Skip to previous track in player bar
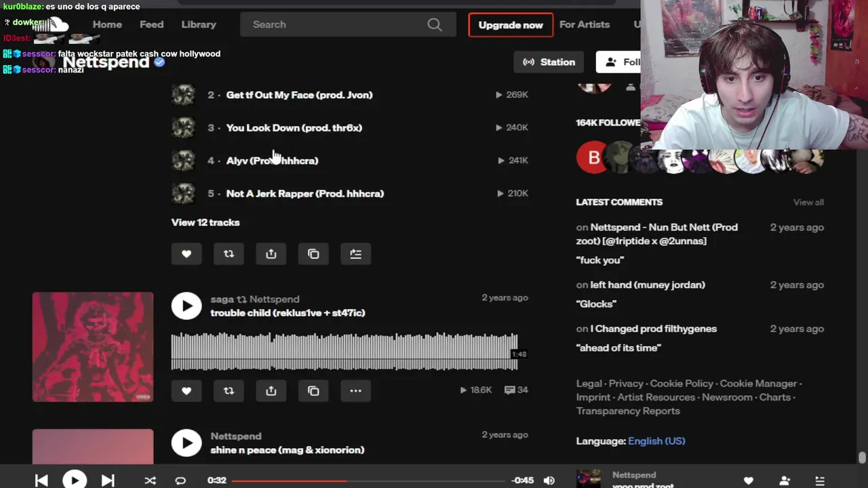Viewport: 868px width, 488px height. point(41,481)
